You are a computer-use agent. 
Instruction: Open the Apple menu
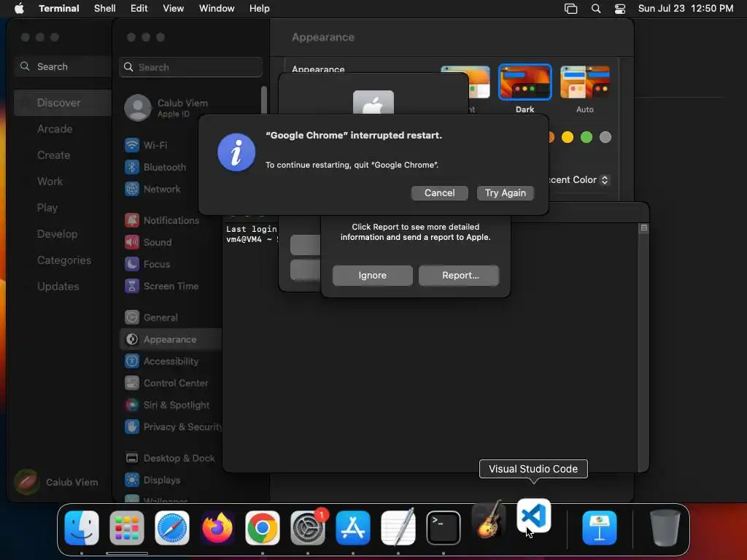click(x=19, y=8)
